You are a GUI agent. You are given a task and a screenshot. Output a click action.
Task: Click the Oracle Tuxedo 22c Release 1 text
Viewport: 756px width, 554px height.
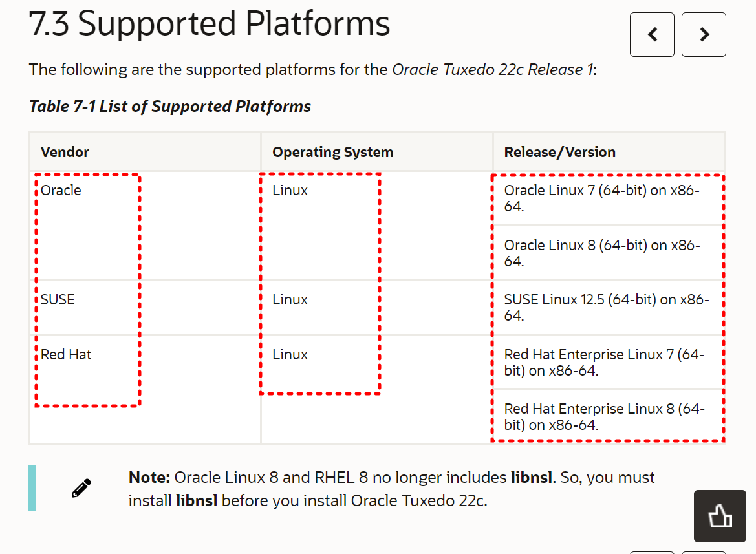click(x=492, y=69)
